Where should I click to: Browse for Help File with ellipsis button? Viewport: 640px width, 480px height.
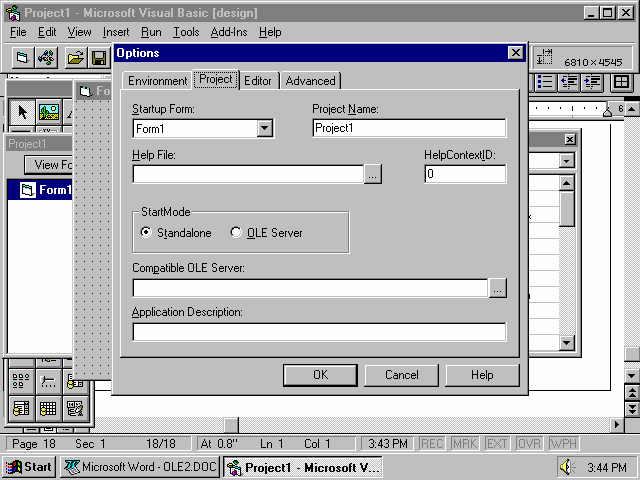tap(372, 174)
